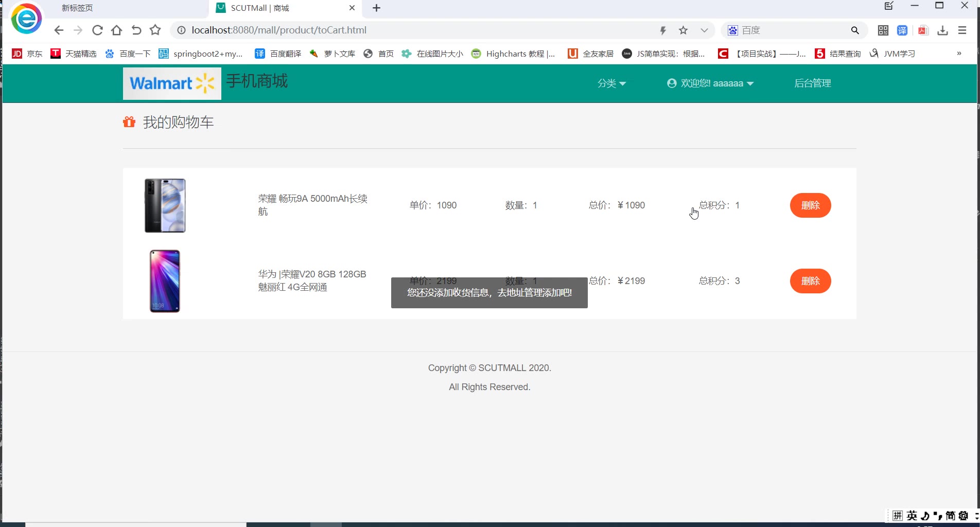Click the site info icon in address bar
980x527 pixels.
coord(181,30)
